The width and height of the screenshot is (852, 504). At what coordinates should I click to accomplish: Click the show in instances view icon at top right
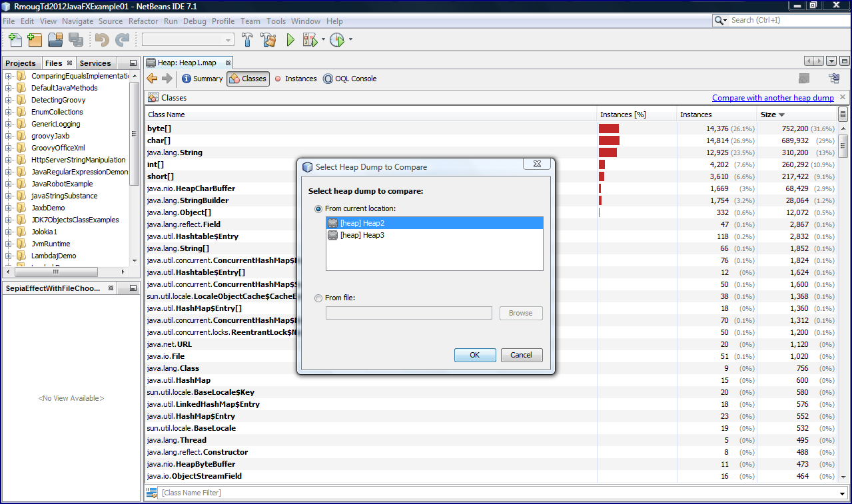click(x=833, y=79)
